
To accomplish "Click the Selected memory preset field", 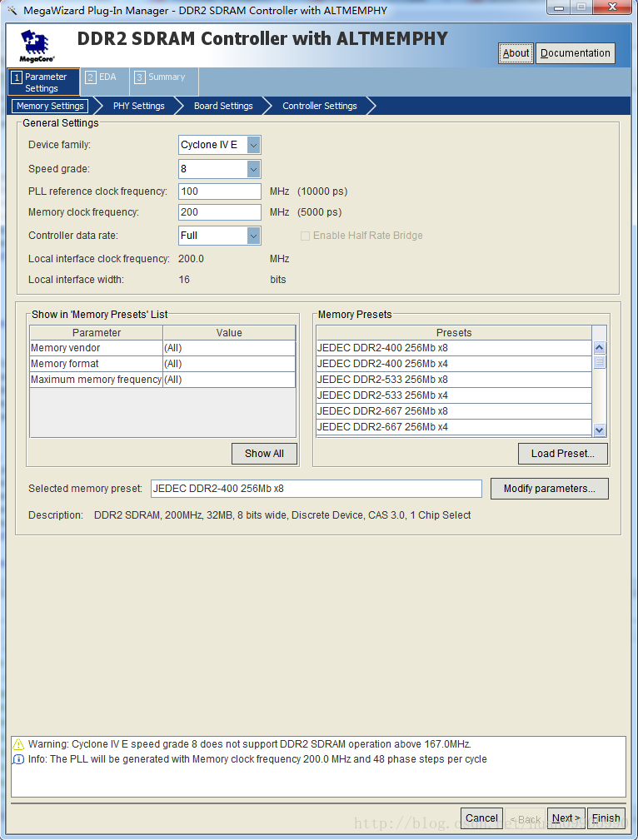I will 317,489.
